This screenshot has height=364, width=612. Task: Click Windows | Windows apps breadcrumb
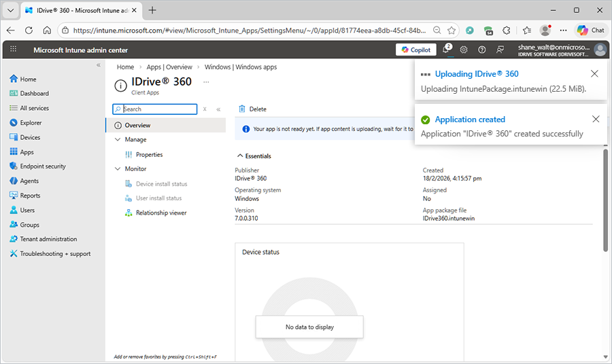point(241,67)
